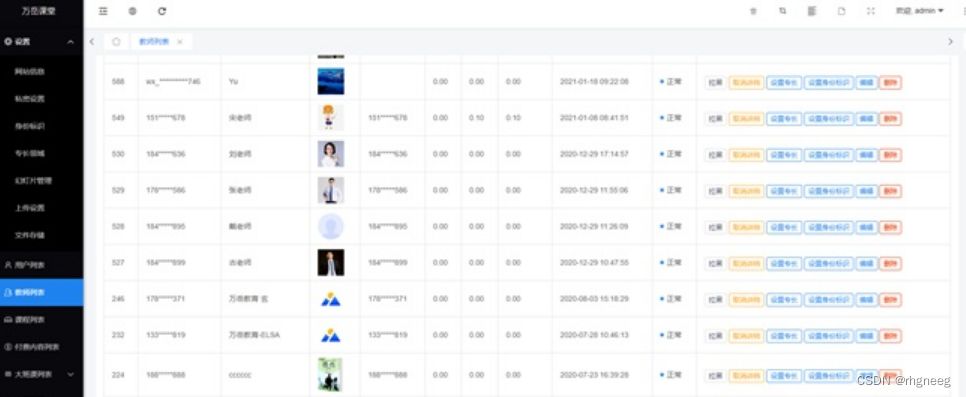Open the admin user dropdown
Viewport: 966px width, 397px height.
tap(920, 11)
